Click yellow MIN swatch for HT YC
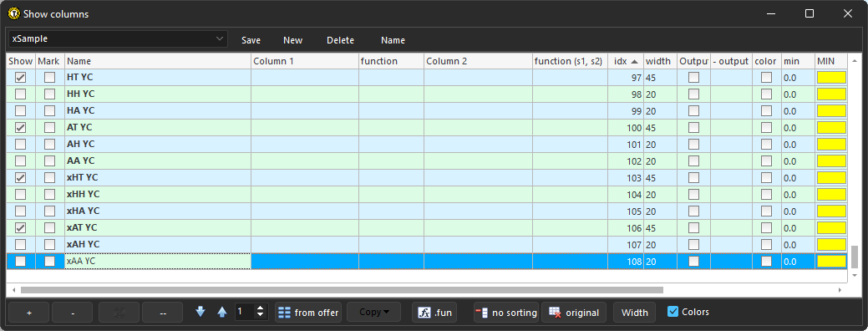 (x=831, y=78)
